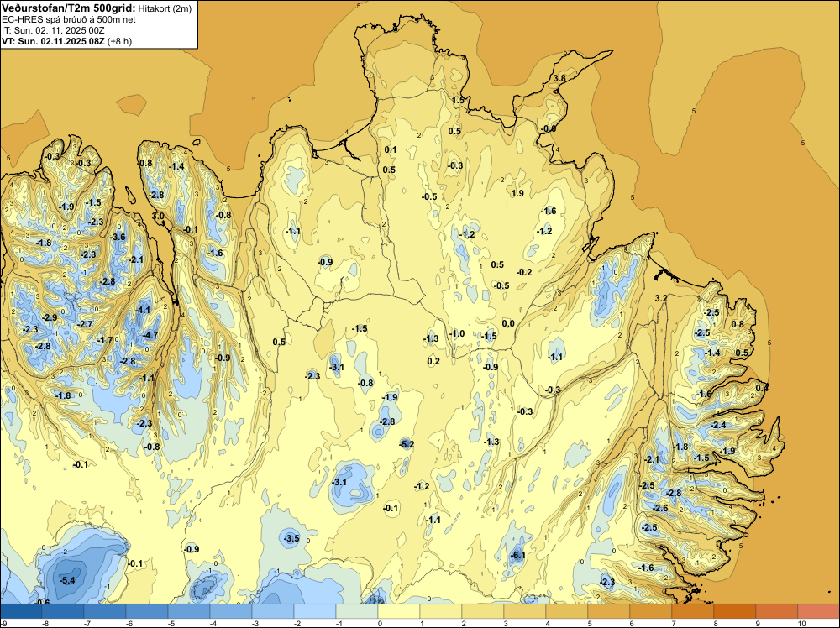Click the 3.8 temperature label
Image resolution: width=840 pixels, height=628 pixels.
(559, 78)
